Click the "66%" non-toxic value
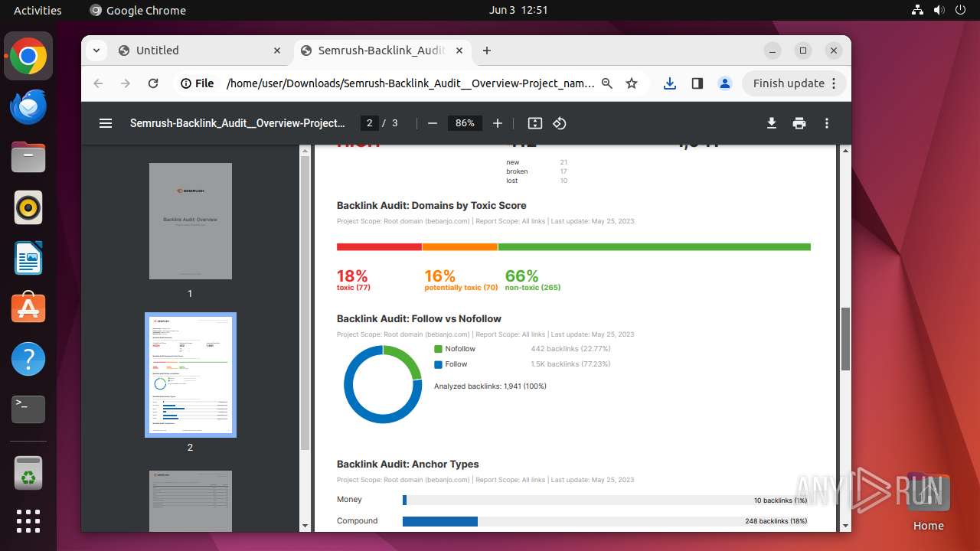980x551 pixels. [521, 275]
